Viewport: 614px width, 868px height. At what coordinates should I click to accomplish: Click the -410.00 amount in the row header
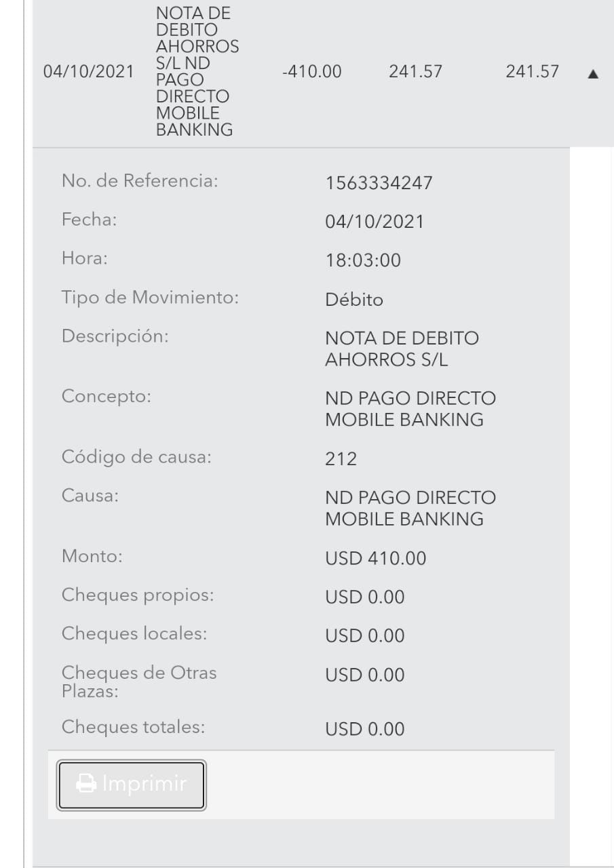click(311, 72)
